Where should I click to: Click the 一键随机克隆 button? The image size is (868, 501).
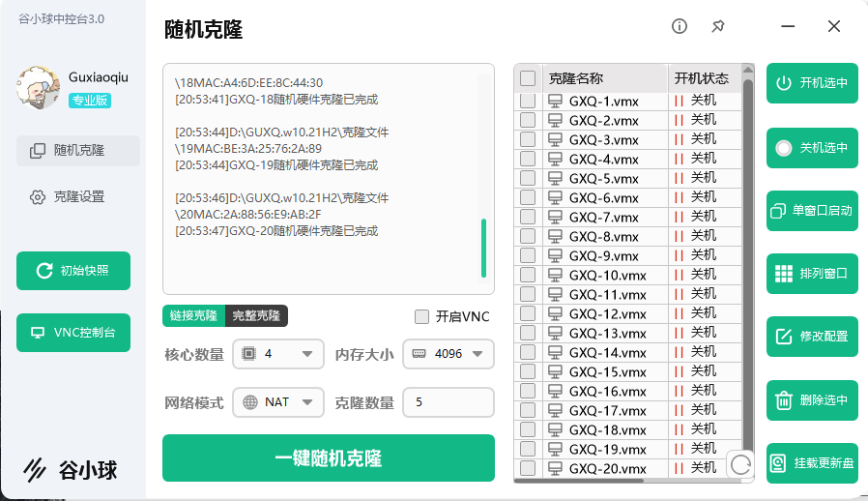click(x=328, y=457)
